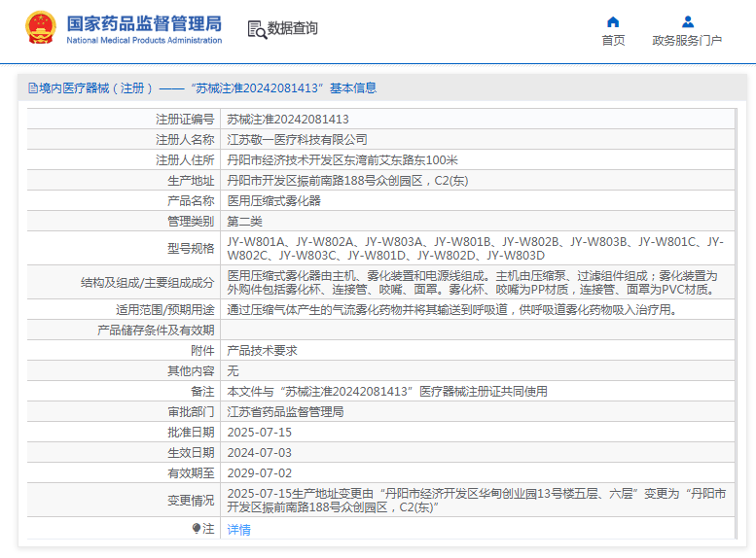Click intended use text 通过压缩气体产生的气流
Image resolution: width=756 pixels, height=558 pixels.
click(x=453, y=310)
